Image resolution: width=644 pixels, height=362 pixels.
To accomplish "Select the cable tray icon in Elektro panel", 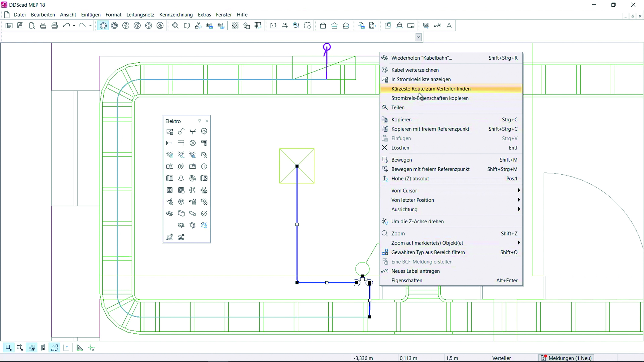I will (x=170, y=214).
